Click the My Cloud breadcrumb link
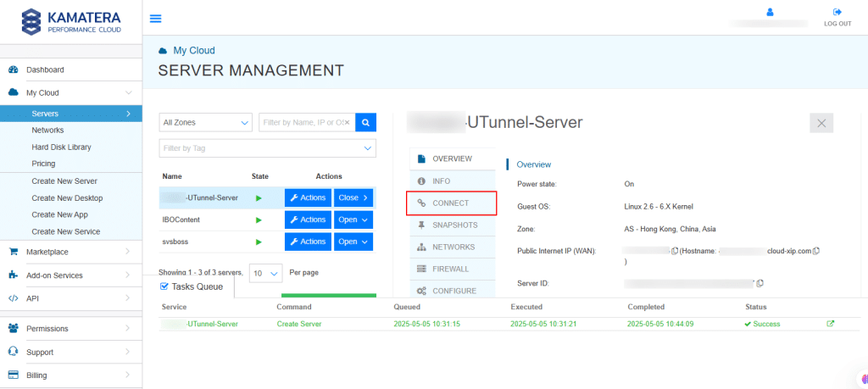This screenshot has height=389, width=868. (194, 51)
